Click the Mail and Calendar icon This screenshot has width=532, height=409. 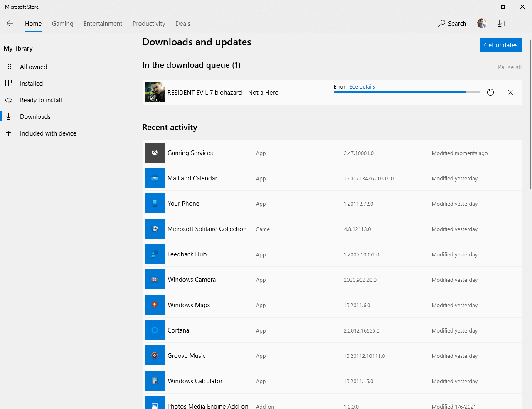click(x=155, y=178)
